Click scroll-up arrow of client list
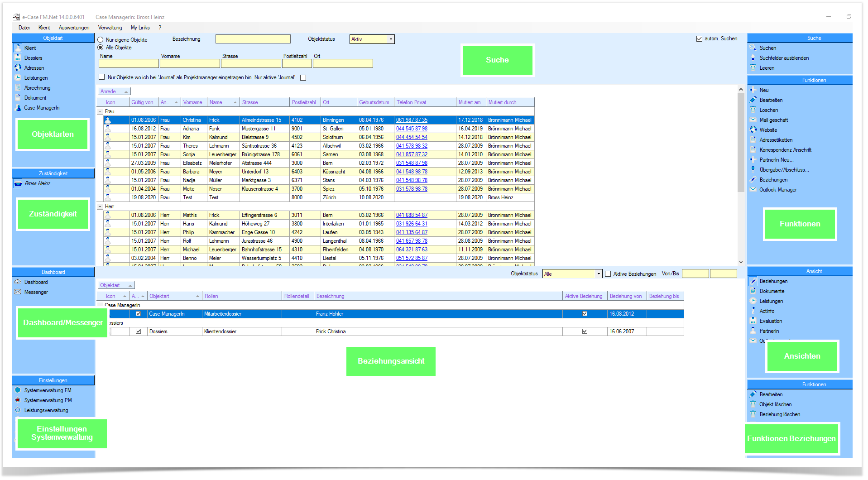The image size is (868, 480). pyautogui.click(x=741, y=89)
